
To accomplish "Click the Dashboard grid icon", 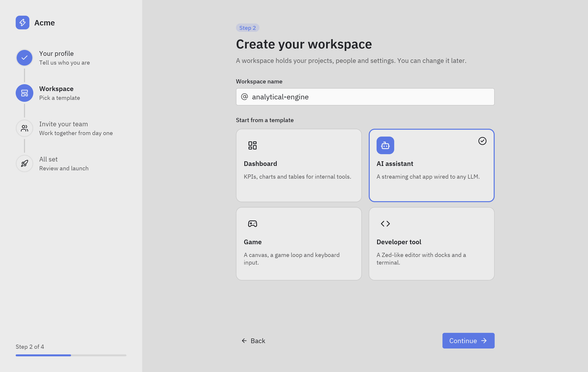I will click(x=253, y=145).
